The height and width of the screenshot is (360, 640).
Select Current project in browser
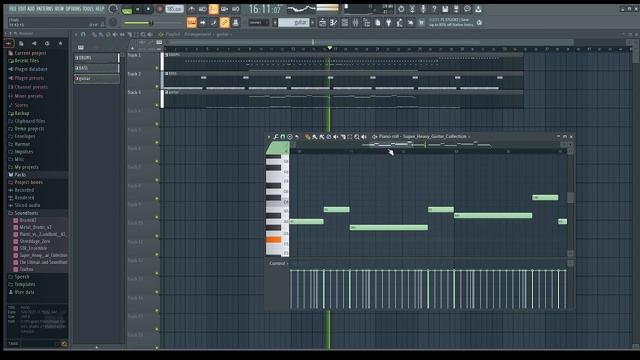(x=30, y=53)
